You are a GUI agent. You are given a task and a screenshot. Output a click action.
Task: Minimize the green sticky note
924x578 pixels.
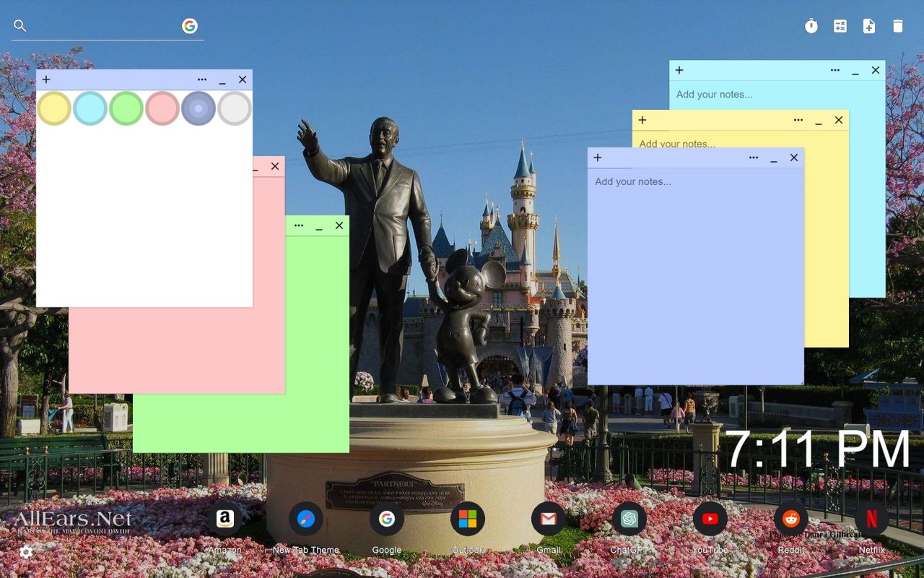(319, 225)
